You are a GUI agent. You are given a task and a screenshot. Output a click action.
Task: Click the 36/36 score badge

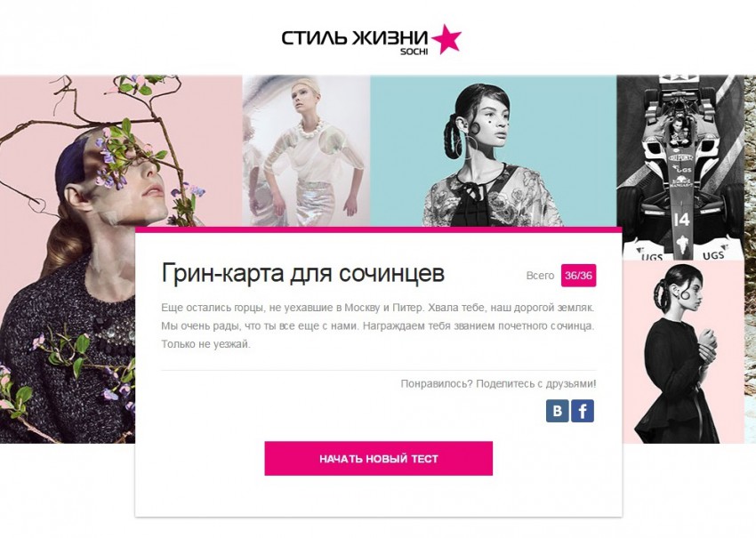pos(579,276)
